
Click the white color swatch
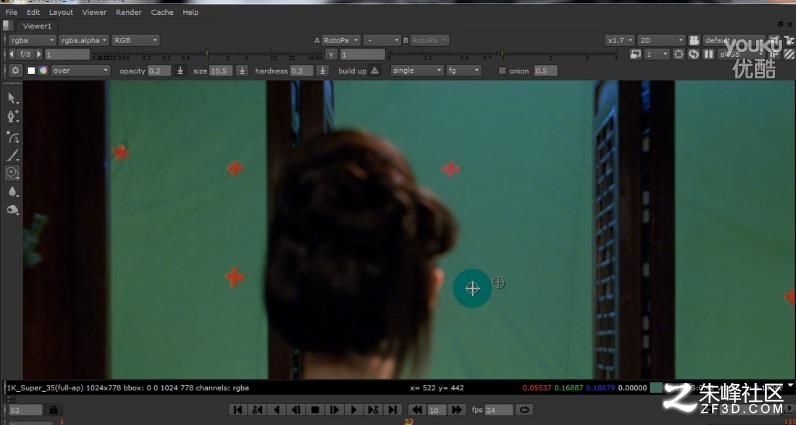pyautogui.click(x=31, y=71)
